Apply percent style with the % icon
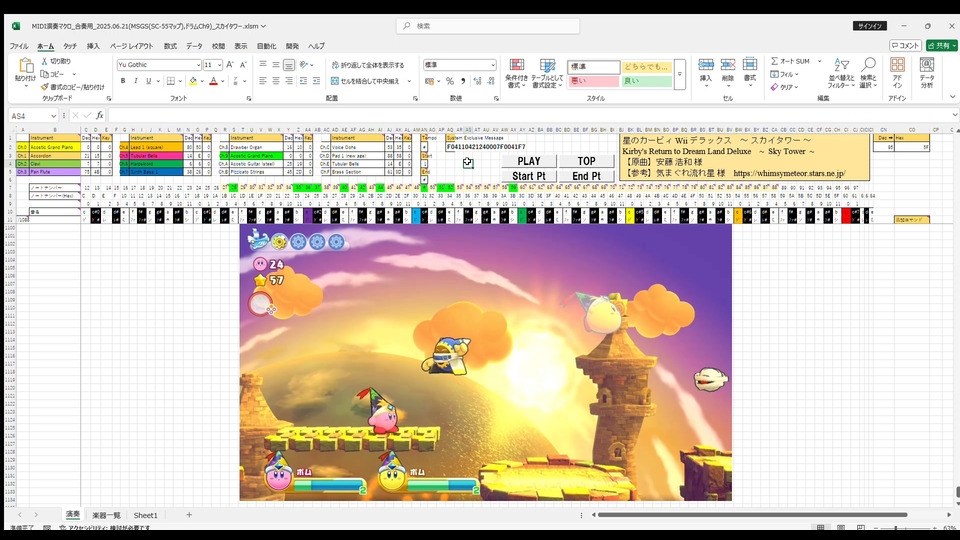 coord(450,81)
